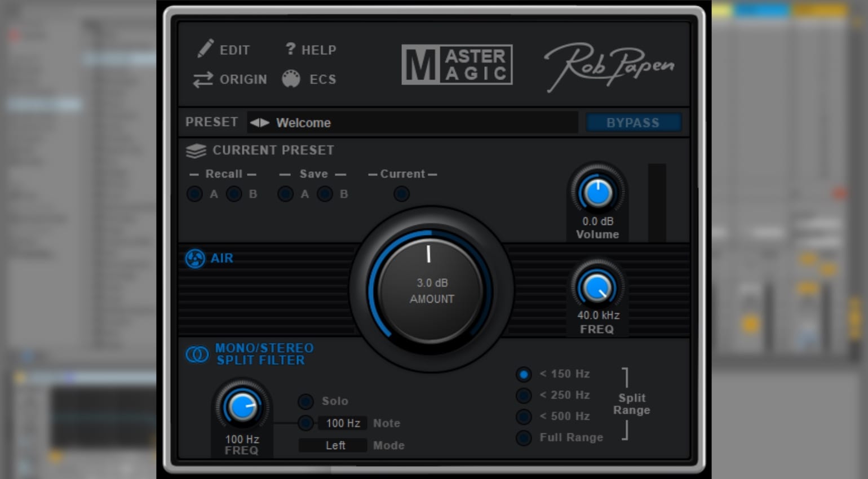
Task: Choose the Full Range split option
Action: 524,438
